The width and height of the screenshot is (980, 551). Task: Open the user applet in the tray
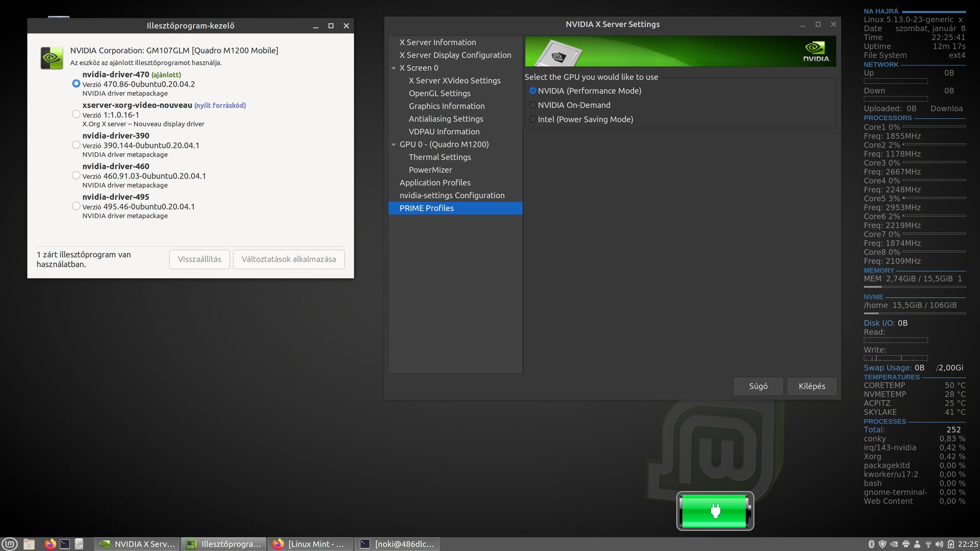pos(917,544)
